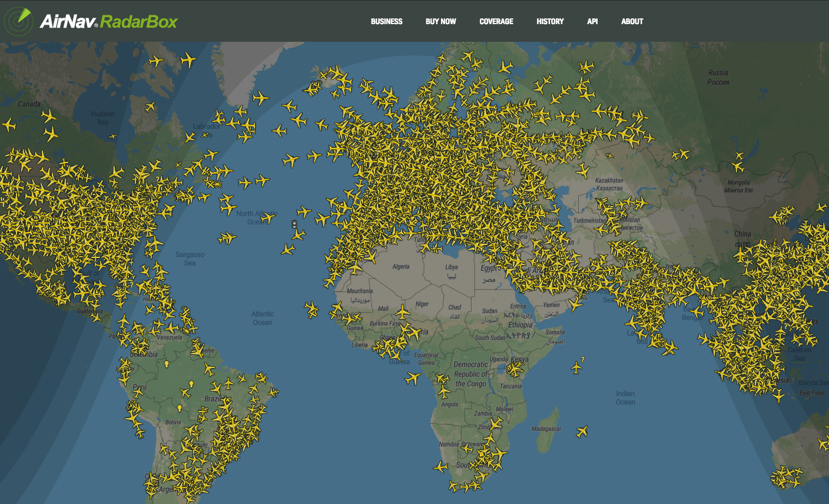Switch to the HISTORY tab
This screenshot has height=504, width=829.
550,21
